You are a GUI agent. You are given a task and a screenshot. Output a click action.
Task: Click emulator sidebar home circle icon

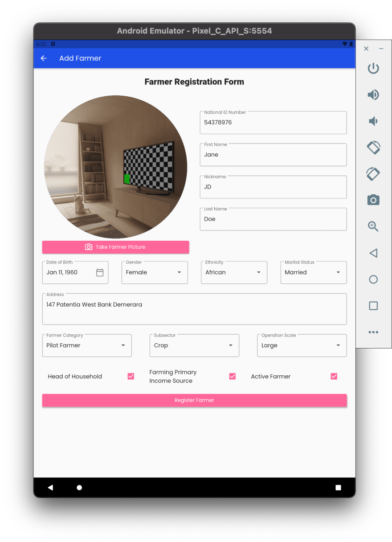click(373, 279)
